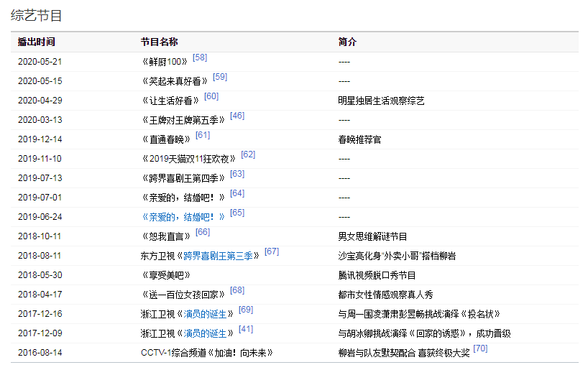Click reference 69 in the 2017-12-16 row
This screenshot has width=588, height=370.
[x=246, y=310]
